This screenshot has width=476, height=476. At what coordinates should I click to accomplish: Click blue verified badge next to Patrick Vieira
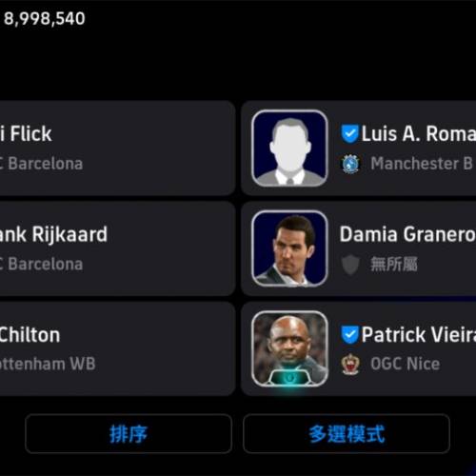point(349,334)
